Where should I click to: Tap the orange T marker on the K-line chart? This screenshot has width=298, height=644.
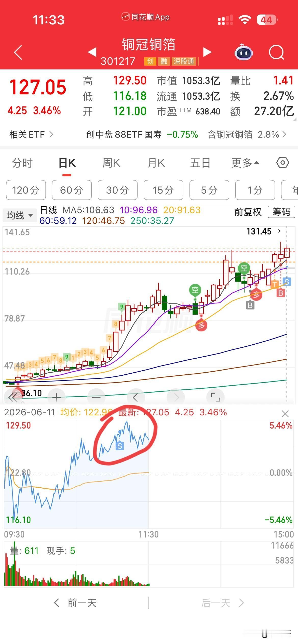(x=275, y=284)
